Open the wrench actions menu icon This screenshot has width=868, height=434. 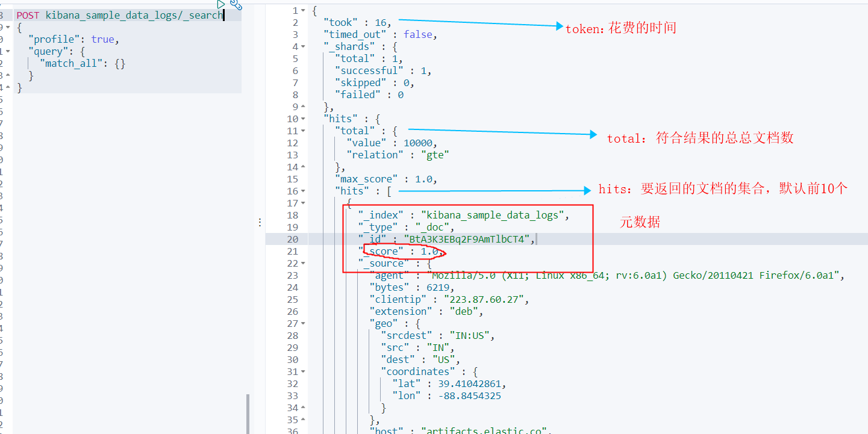click(x=236, y=5)
